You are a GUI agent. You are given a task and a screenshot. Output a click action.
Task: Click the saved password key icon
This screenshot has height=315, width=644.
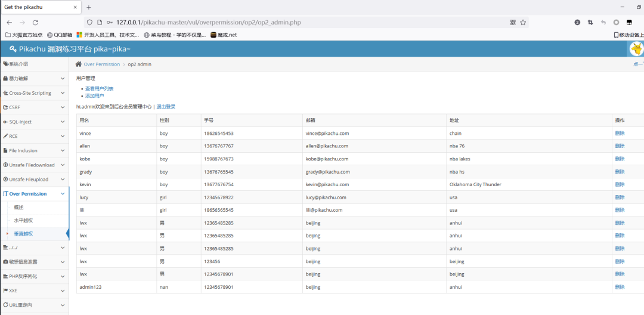[x=109, y=23]
